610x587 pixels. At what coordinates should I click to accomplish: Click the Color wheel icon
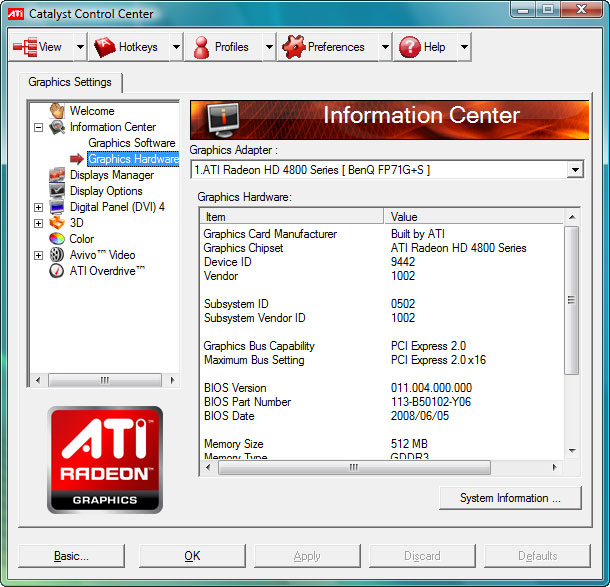click(57, 239)
